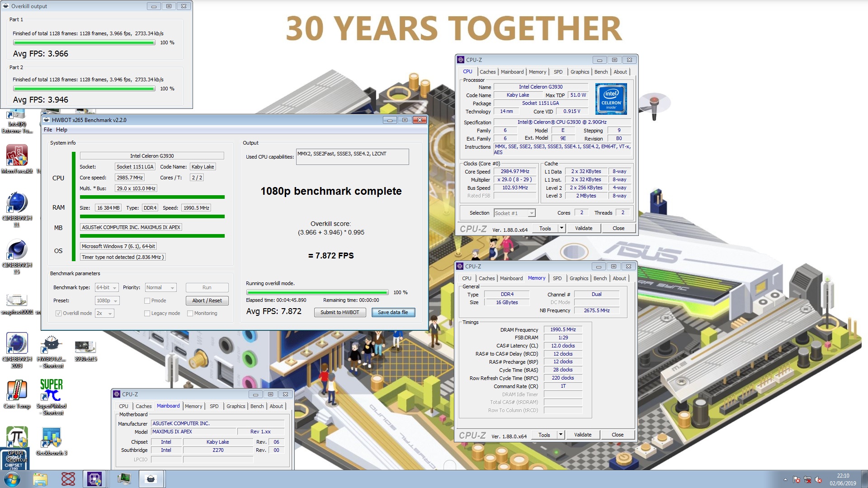Click Validate in Memory CPU-Z window

pos(583,435)
